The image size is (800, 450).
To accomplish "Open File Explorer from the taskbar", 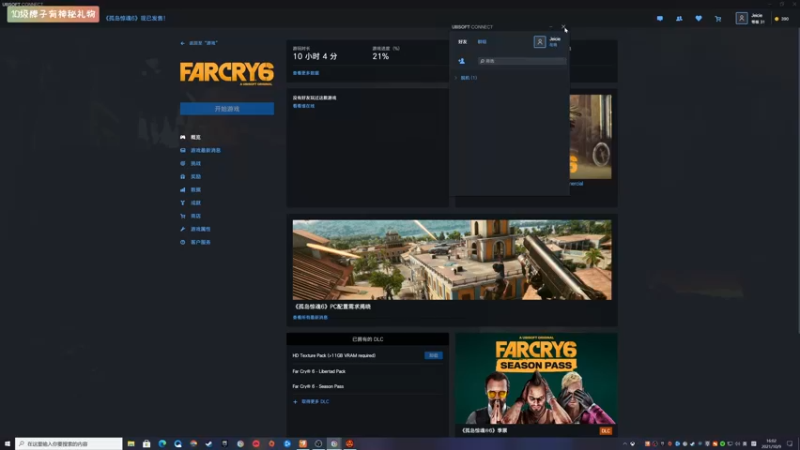I will pos(131,444).
